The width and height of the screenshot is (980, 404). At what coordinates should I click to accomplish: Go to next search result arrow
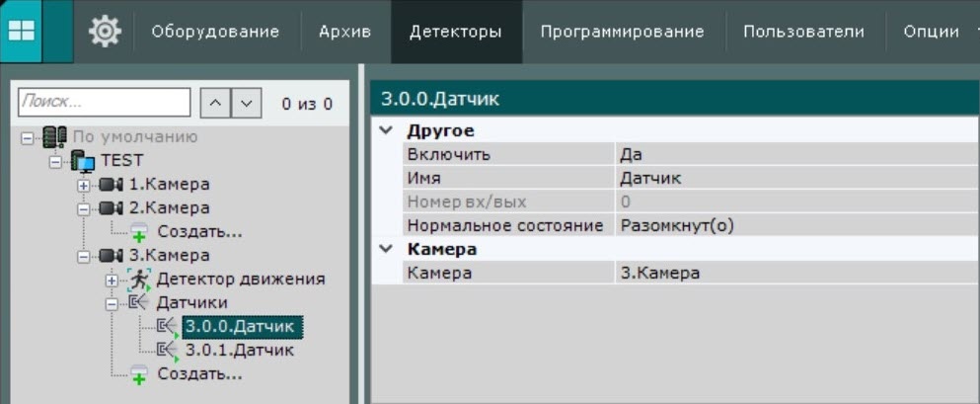tap(247, 103)
